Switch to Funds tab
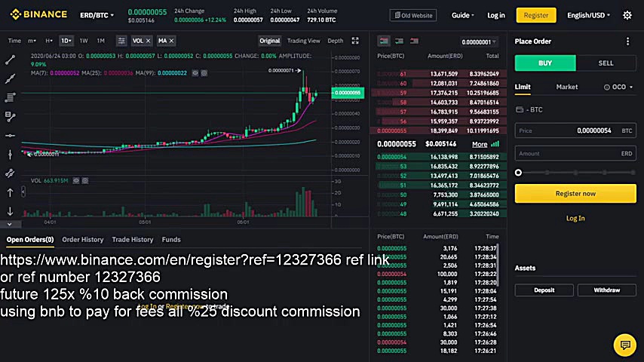The width and height of the screenshot is (644, 362). click(x=171, y=240)
